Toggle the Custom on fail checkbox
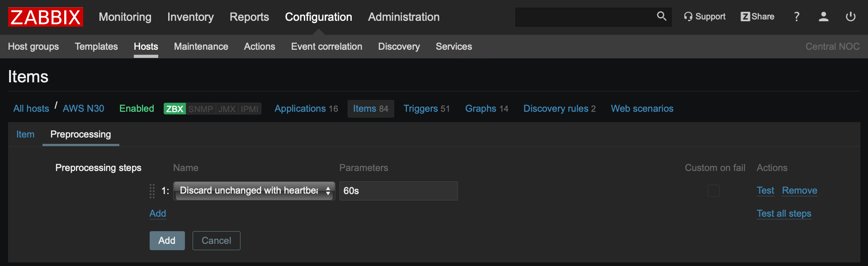Viewport: 868px width, 266px height. (713, 191)
